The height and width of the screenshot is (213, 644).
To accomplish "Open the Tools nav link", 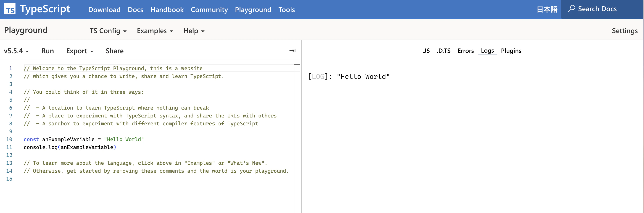I will click(286, 9).
